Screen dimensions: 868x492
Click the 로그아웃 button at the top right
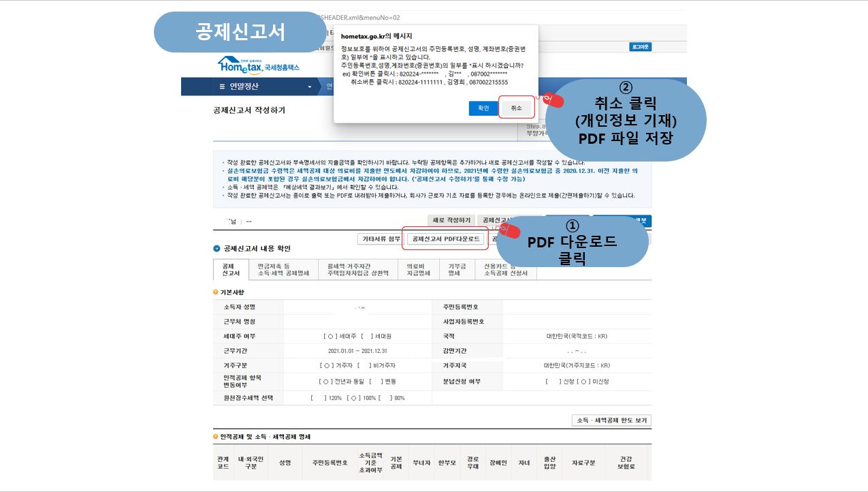pyautogui.click(x=640, y=47)
